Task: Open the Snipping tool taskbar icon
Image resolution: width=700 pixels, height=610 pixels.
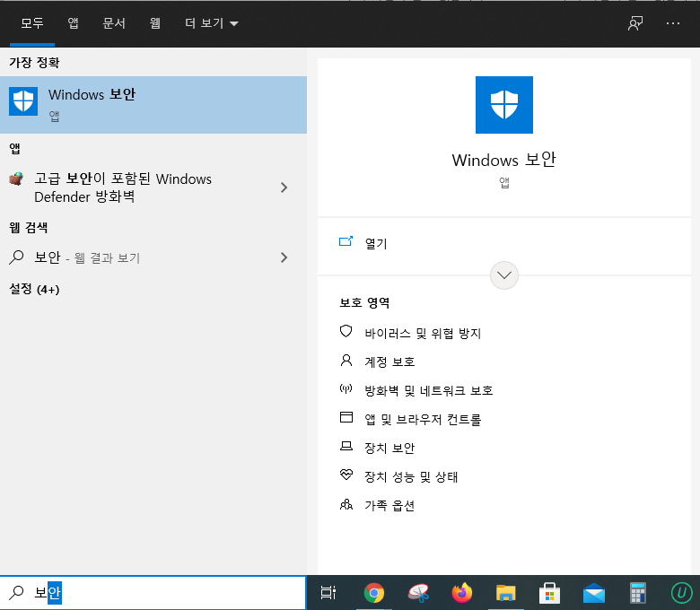Action: click(x=418, y=593)
